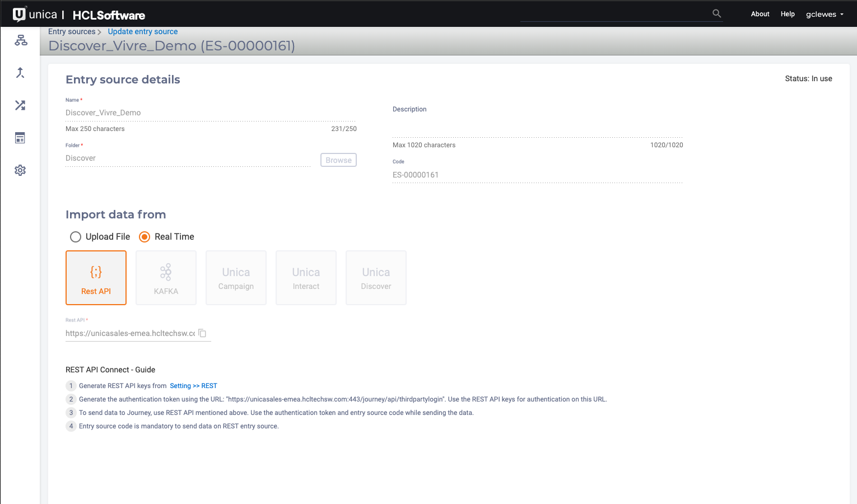This screenshot has width=857, height=504.
Task: Click guide step 'Entry source code is mandatory'
Action: [x=179, y=426]
